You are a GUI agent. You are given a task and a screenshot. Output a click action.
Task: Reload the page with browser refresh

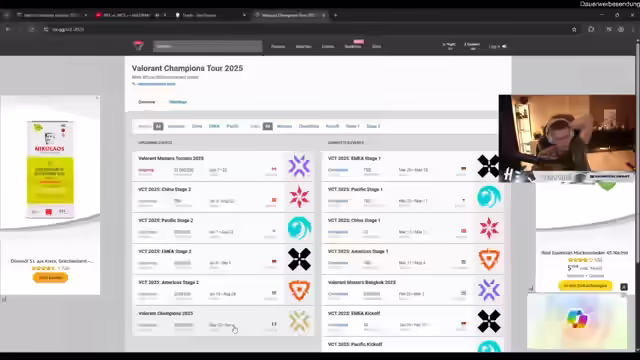point(31,29)
